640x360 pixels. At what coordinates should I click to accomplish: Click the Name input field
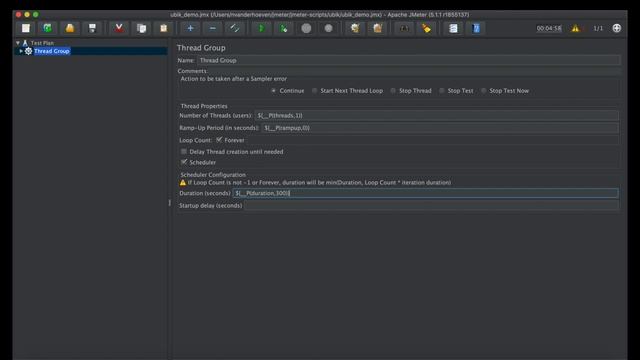pyautogui.click(x=409, y=60)
